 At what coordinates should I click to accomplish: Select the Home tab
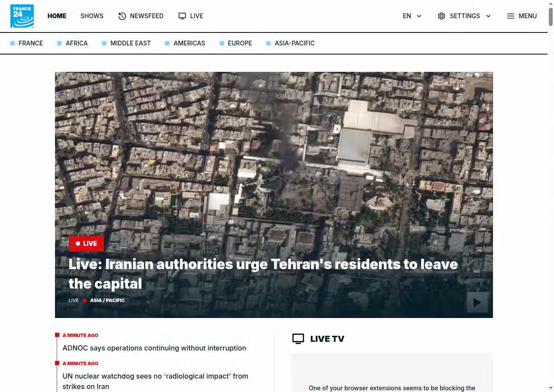57,16
